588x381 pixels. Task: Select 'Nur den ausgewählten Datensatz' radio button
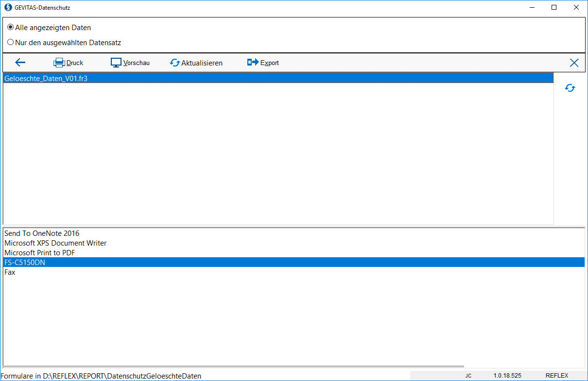coord(11,42)
